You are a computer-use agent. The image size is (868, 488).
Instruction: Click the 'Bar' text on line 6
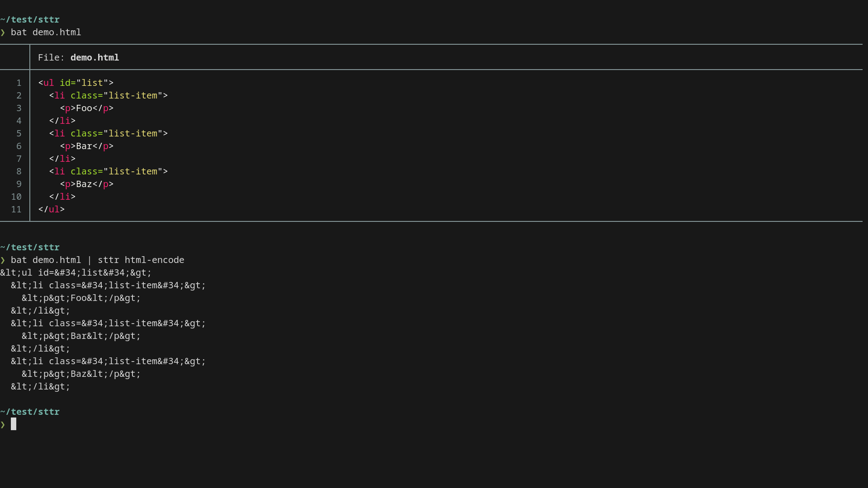(84, 146)
